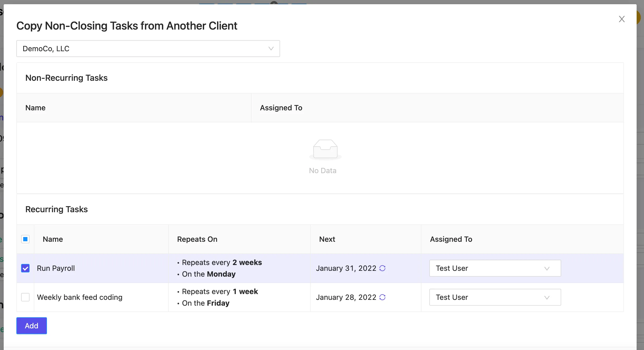Open Run Payroll assignee Test User dropdown

(x=495, y=268)
